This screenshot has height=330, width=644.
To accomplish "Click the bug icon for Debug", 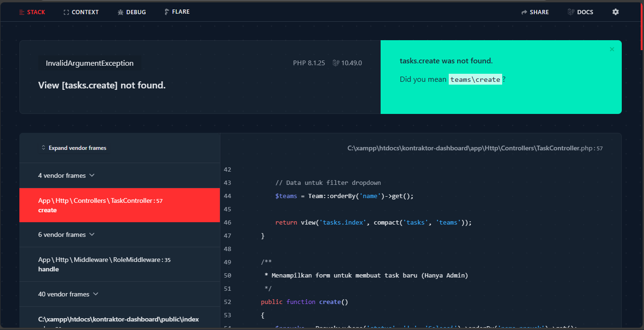I will (121, 12).
